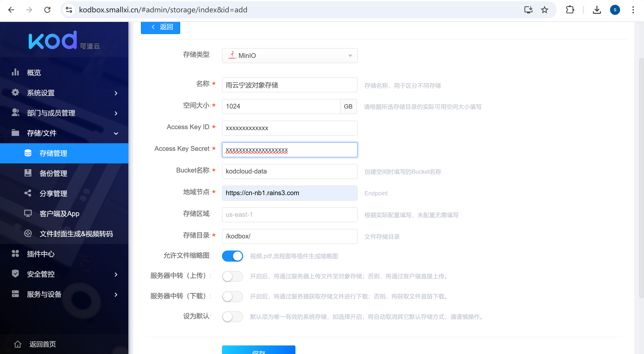Expand the 服务与设备 chevron
Image resolution: width=644 pixels, height=354 pixels.
point(116,295)
